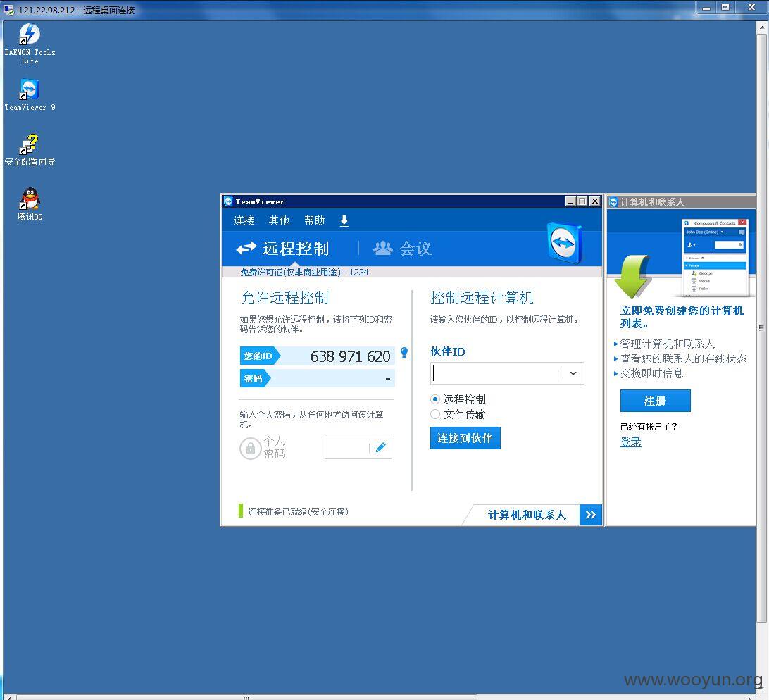Open the 连接 menu in TeamViewer

coord(244,220)
